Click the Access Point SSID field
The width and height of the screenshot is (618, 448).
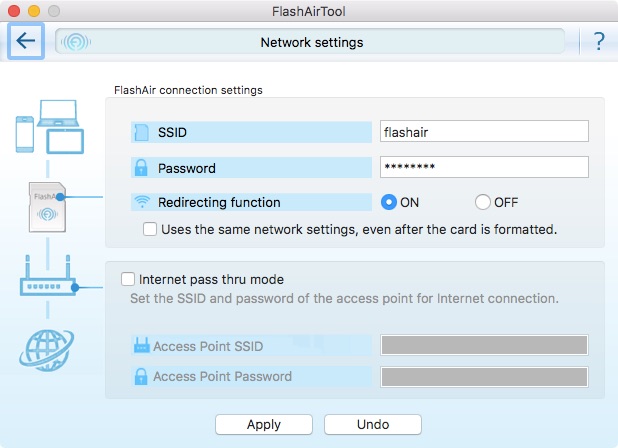point(484,345)
